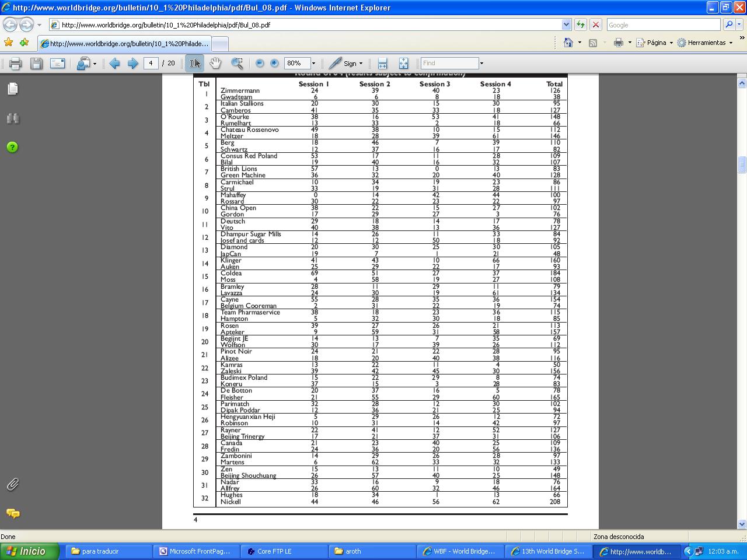
Task: Save a copy of the PDF
Action: 36,64
